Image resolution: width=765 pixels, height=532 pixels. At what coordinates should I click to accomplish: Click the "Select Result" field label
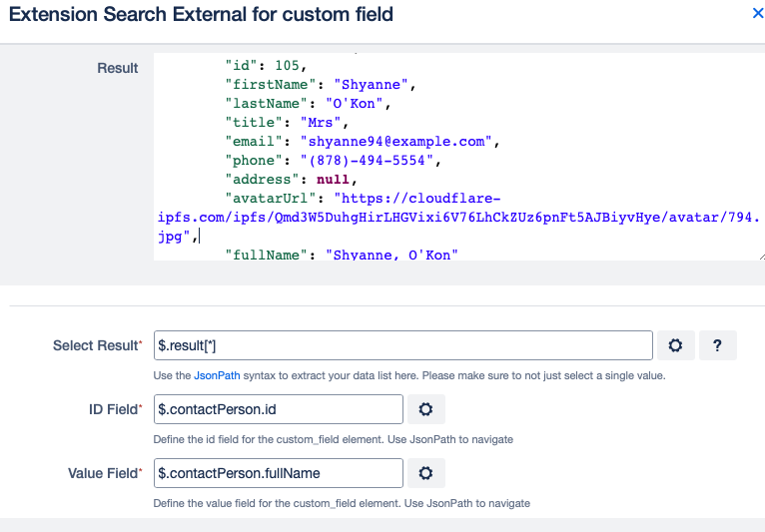coord(95,345)
